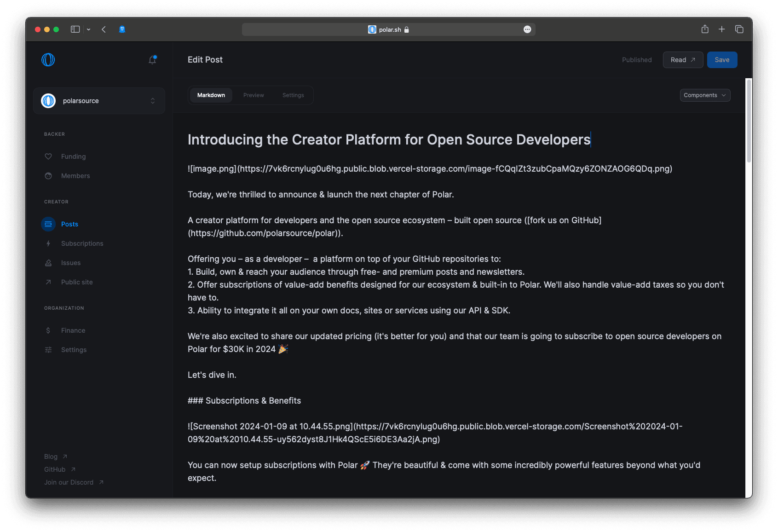Screen dimensions: 778x532
Task: Click the polarsource avatar icon
Action: [48, 101]
